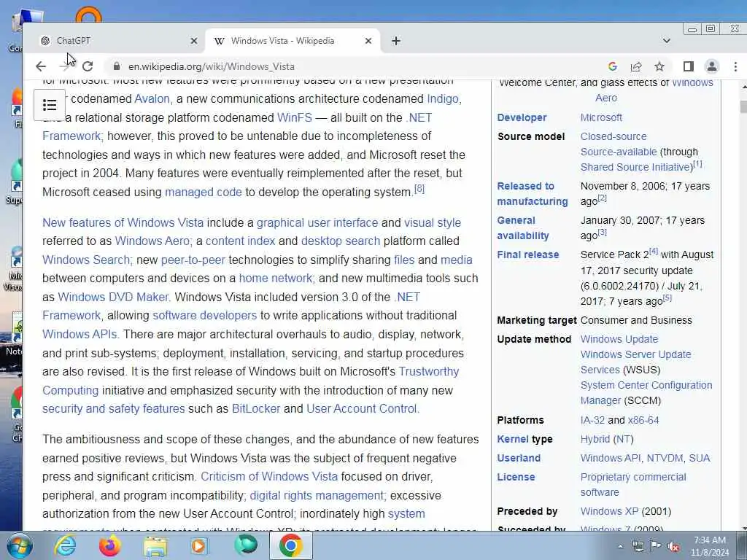Select the Windows Vista - Wikipedia tab
This screenshot has height=560, width=747.
pyautogui.click(x=293, y=41)
